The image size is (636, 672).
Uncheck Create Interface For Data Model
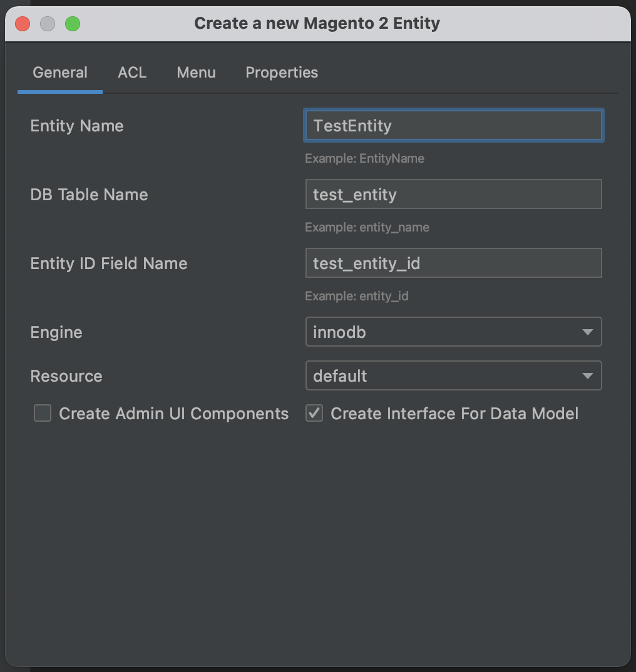[314, 414]
